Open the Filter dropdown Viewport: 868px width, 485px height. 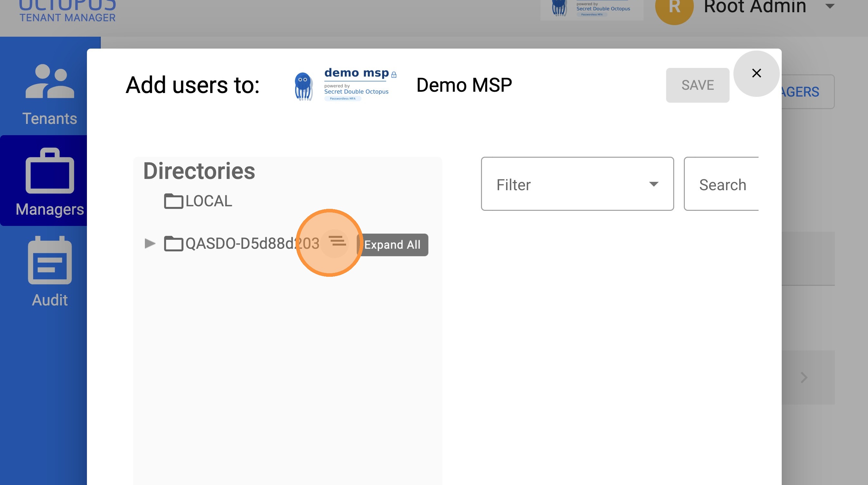click(x=577, y=184)
